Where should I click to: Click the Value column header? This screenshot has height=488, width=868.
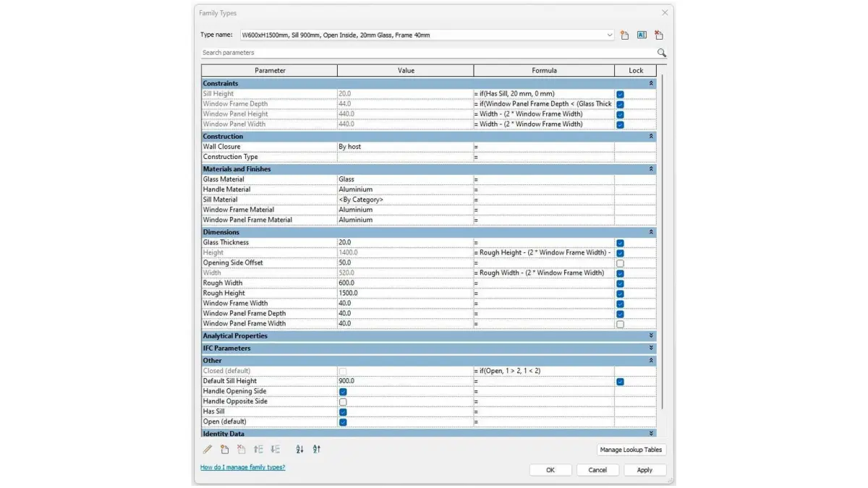tap(406, 70)
